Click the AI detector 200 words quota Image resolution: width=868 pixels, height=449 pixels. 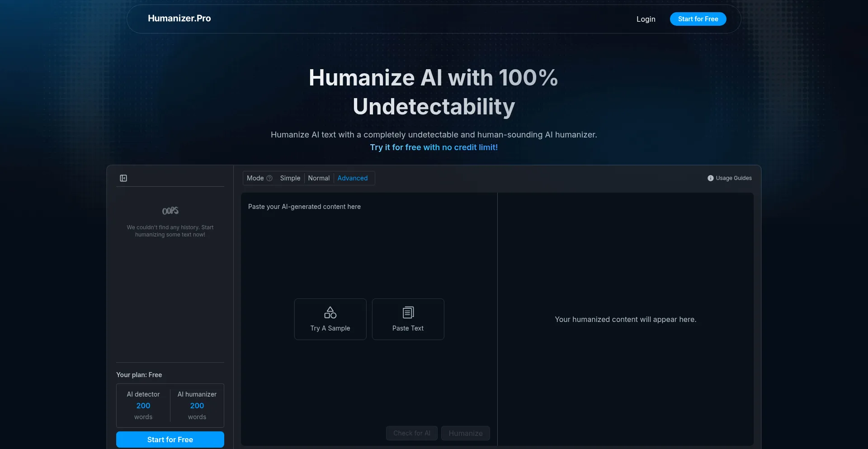click(143, 406)
